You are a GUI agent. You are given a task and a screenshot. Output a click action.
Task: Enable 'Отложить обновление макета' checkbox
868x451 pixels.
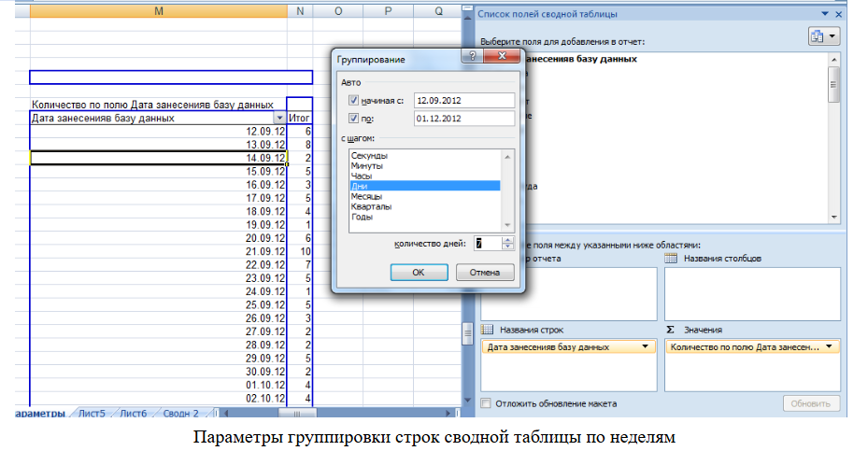[486, 403]
